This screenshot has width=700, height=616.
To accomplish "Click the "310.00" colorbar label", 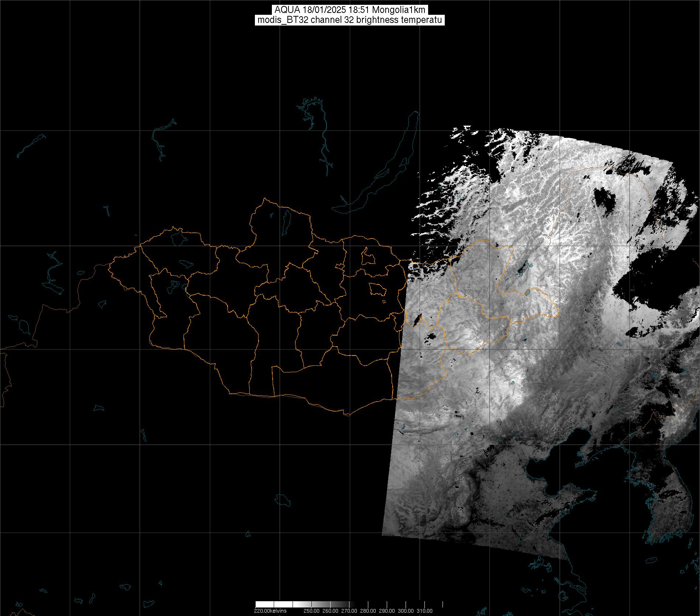I will pyautogui.click(x=425, y=610).
